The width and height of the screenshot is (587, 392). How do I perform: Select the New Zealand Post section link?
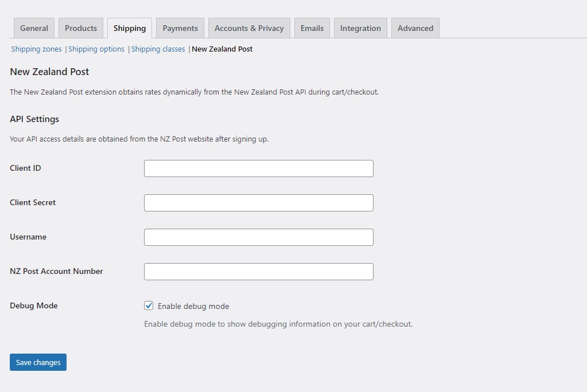click(222, 49)
